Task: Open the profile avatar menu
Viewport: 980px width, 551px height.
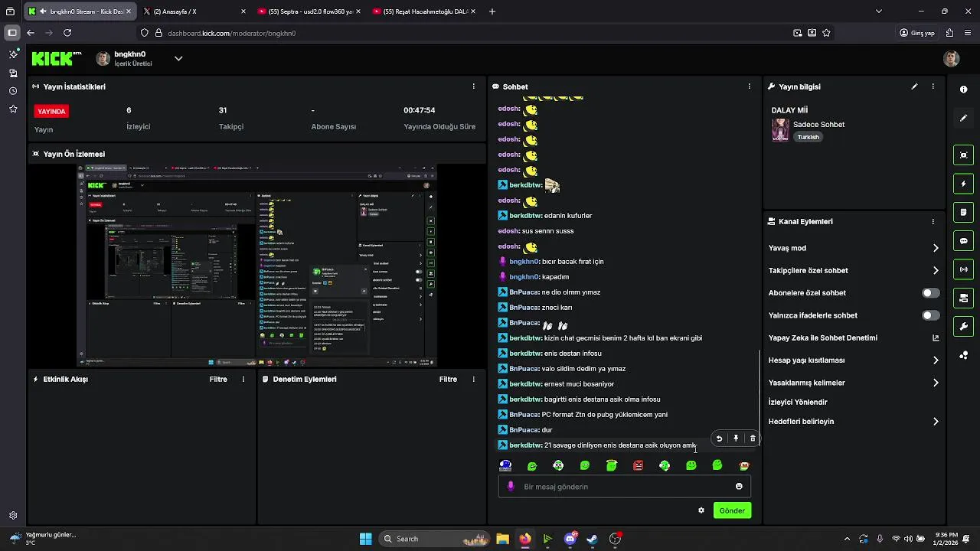Action: click(x=951, y=59)
